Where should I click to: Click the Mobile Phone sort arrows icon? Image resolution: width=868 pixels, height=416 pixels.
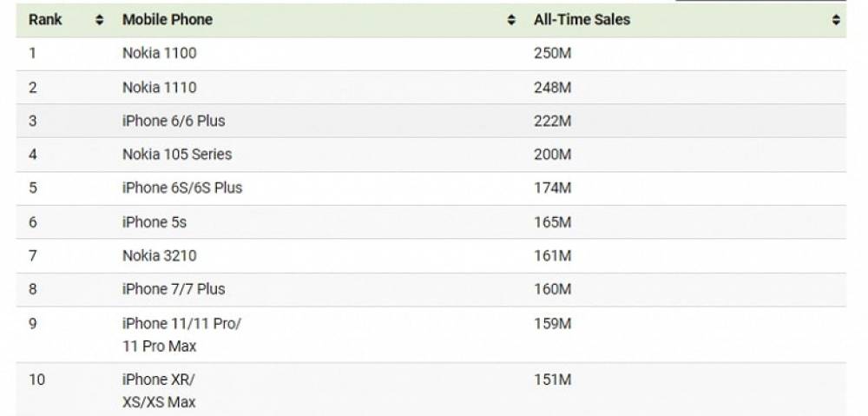coord(511,21)
